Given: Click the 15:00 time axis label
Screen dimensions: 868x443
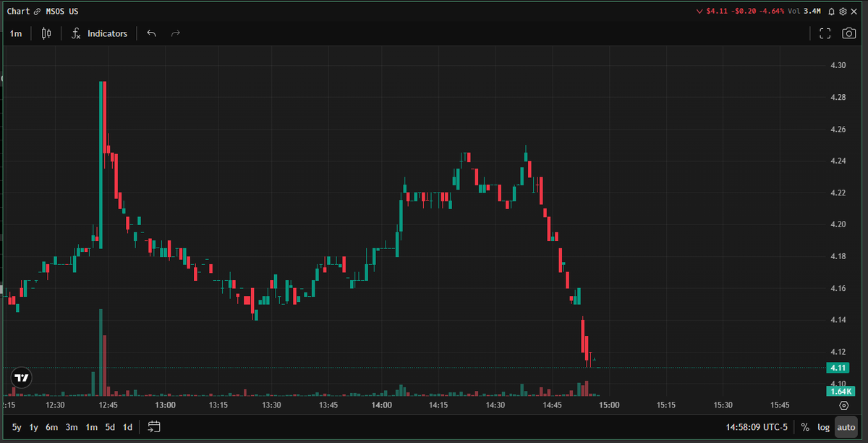Looking at the screenshot, I should 609,405.
